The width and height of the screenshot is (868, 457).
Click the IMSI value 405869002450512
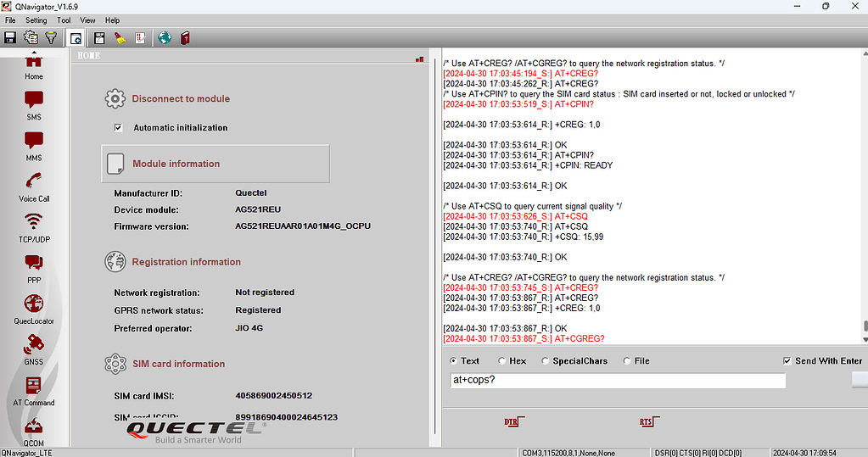click(x=273, y=396)
